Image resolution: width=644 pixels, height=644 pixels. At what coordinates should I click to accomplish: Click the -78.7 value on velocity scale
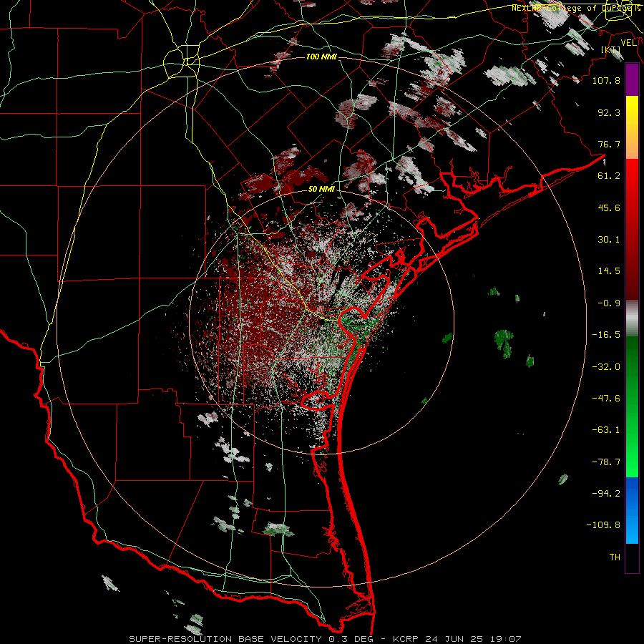pos(606,462)
